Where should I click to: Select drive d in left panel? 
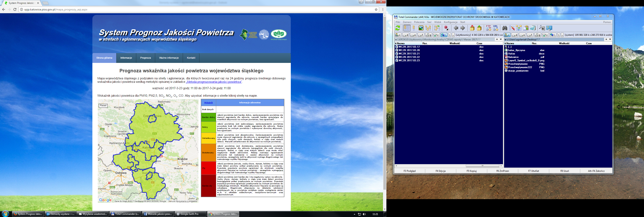tap(406, 35)
